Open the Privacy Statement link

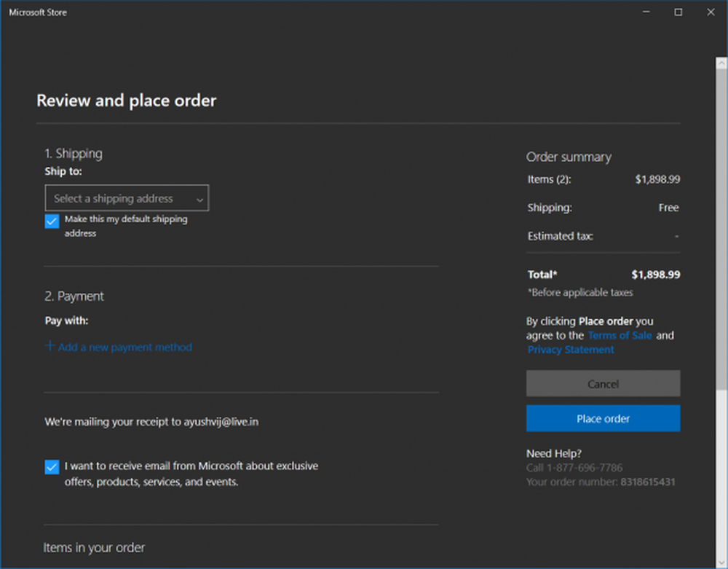(x=571, y=350)
